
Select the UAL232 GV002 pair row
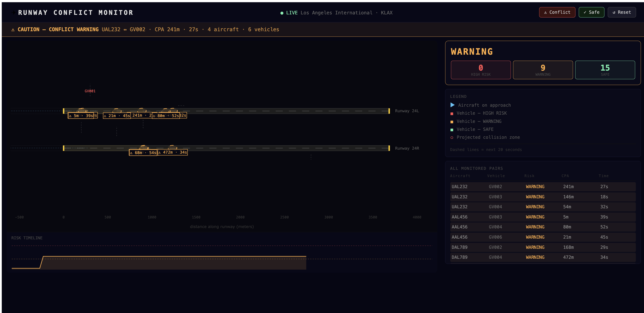542,187
